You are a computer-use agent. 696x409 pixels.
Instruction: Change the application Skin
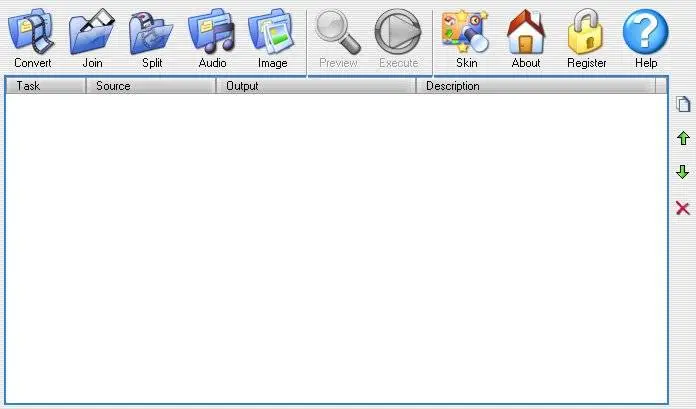point(466,38)
